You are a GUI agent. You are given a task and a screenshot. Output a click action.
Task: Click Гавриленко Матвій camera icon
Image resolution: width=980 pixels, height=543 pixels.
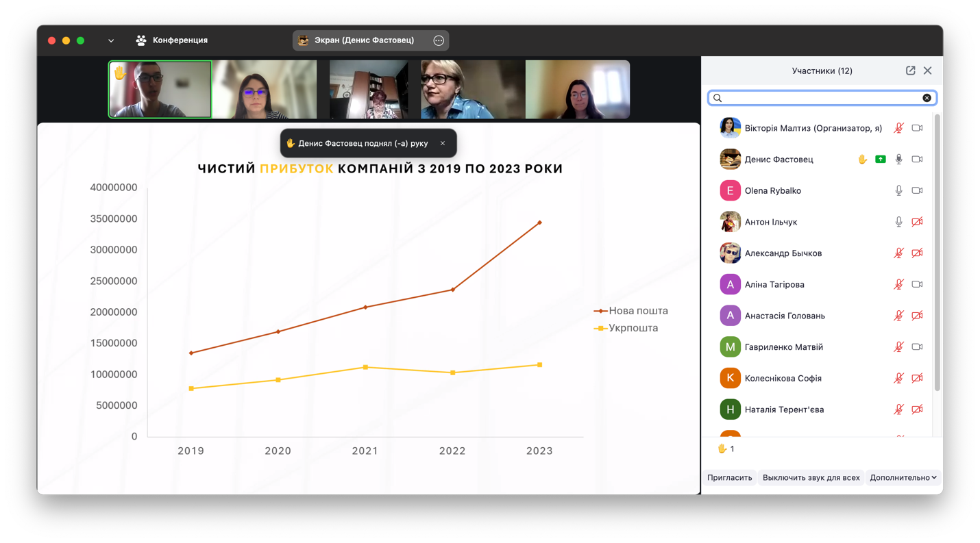point(917,347)
